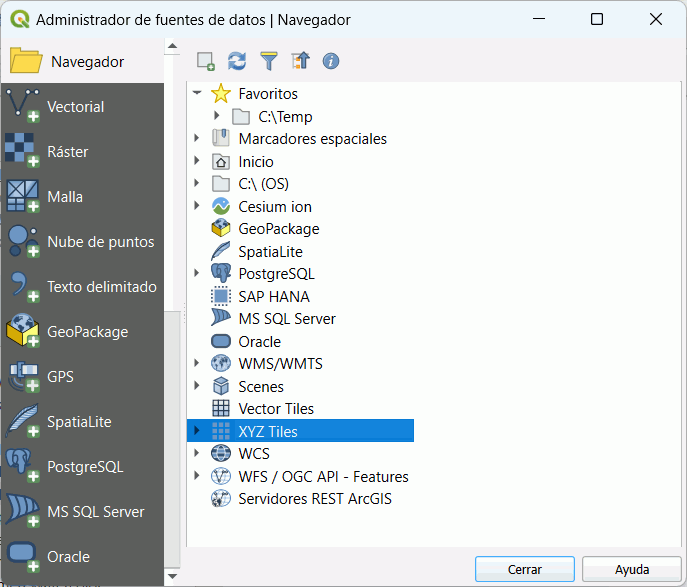
Task: Click the Servidores REST ArcGIS globe icon
Action: click(x=221, y=499)
